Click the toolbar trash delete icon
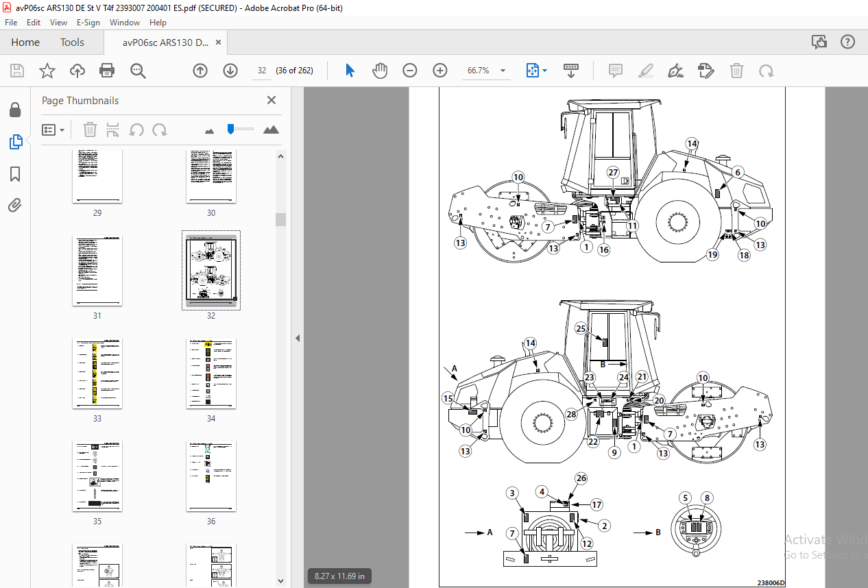The width and height of the screenshot is (868, 588). (736, 71)
